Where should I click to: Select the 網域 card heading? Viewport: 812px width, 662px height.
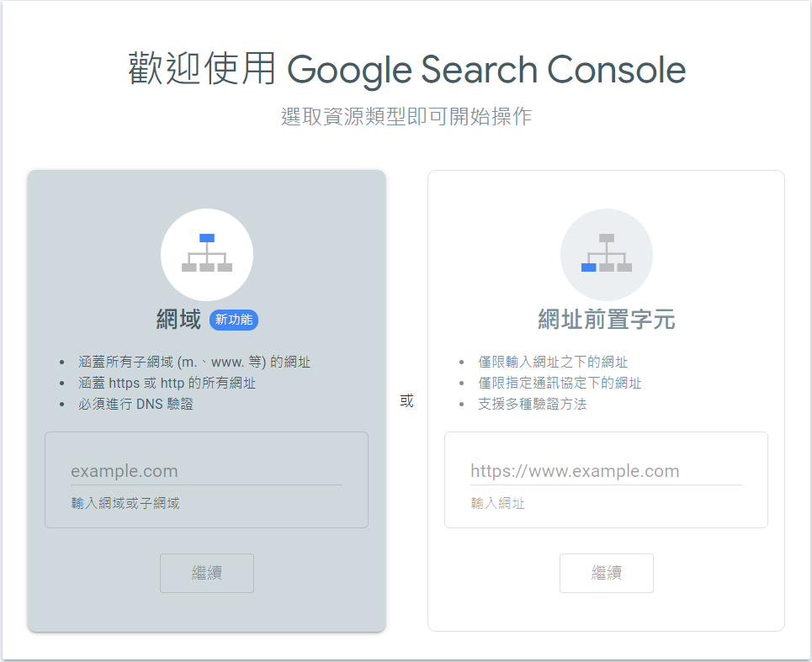(178, 320)
